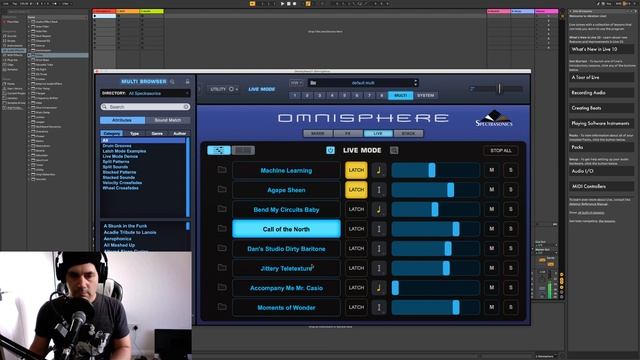
Task: Toggle LATCH for Agape Sheen
Action: [356, 190]
